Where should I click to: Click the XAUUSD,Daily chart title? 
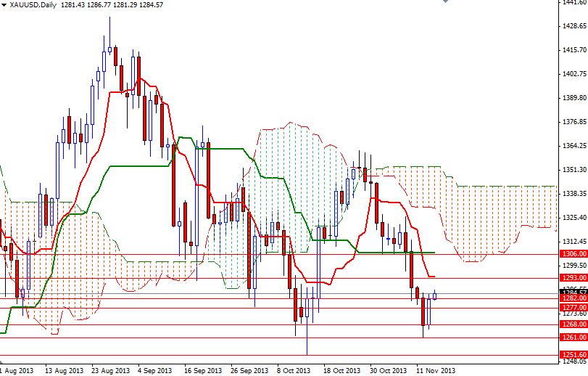[33, 5]
